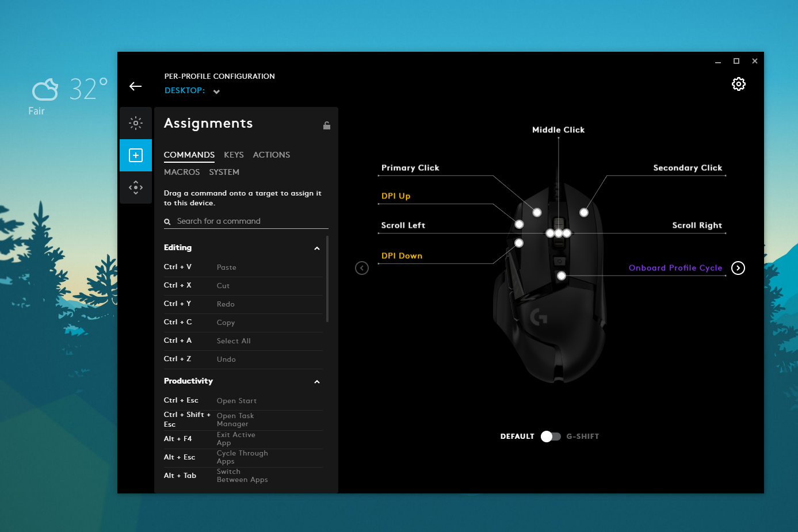The image size is (798, 532).
Task: Select the Open Task Manager command
Action: [243, 420]
